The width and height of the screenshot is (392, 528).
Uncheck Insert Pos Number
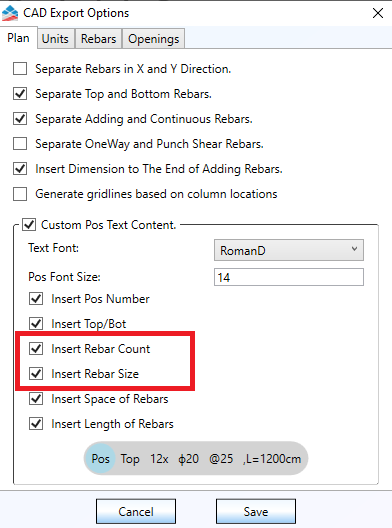pyautogui.click(x=36, y=299)
